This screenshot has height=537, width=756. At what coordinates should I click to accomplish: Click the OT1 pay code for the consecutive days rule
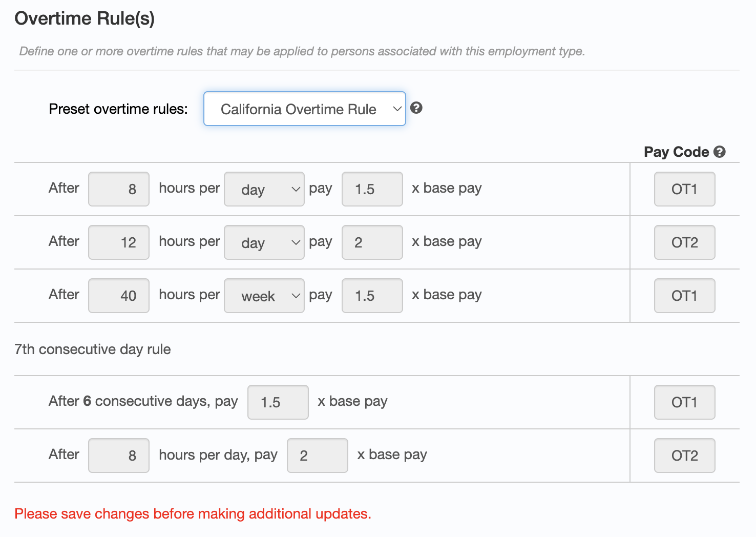pos(684,402)
